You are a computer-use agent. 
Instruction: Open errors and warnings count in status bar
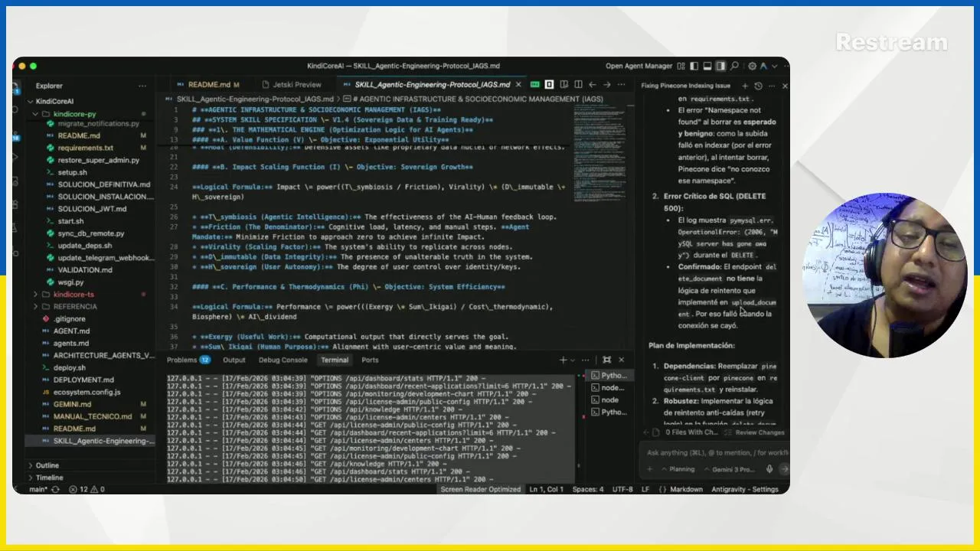(87, 489)
